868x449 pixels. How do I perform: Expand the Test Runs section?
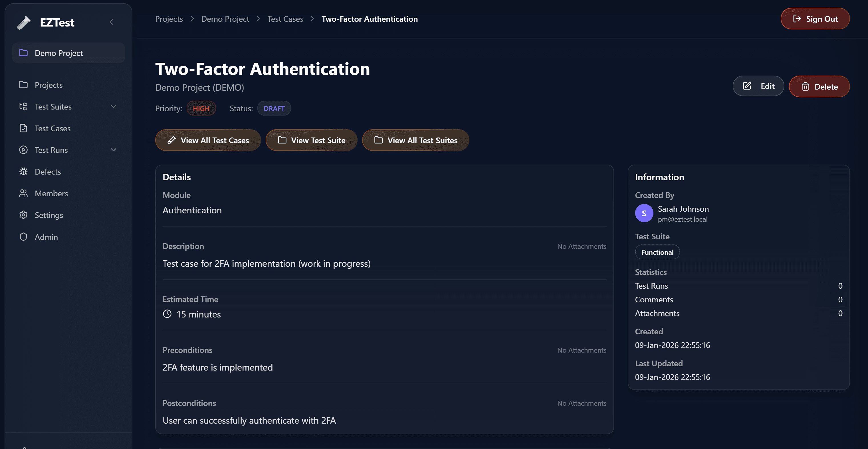[x=114, y=150]
